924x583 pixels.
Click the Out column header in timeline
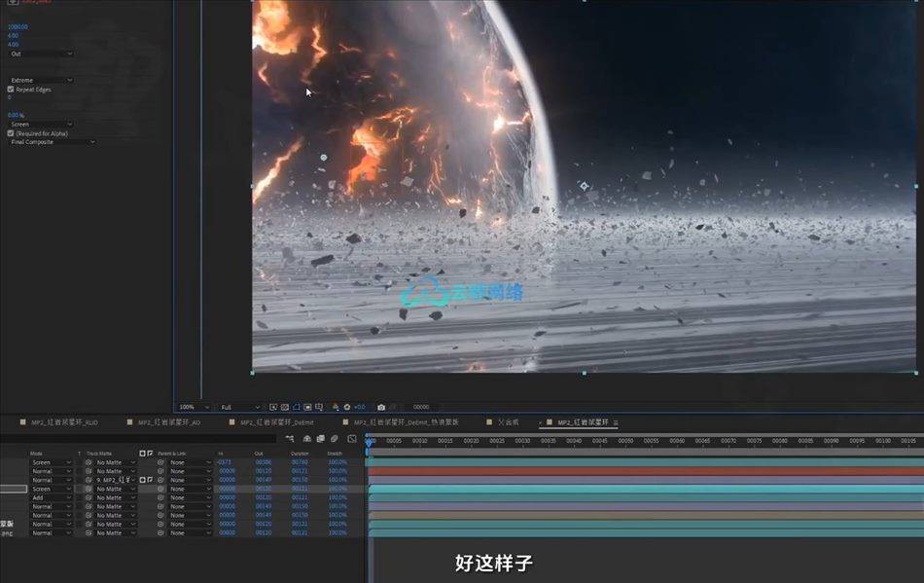tap(259, 454)
